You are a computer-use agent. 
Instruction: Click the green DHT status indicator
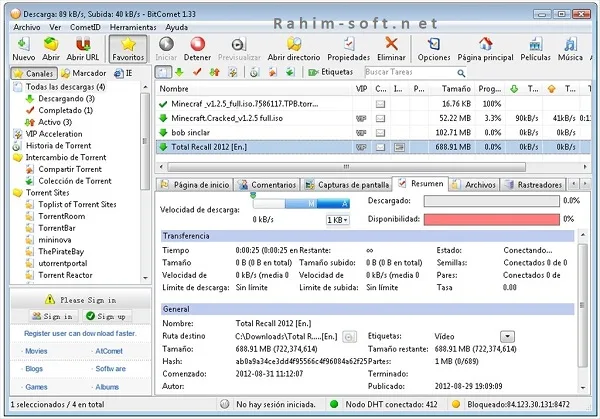tap(334, 404)
